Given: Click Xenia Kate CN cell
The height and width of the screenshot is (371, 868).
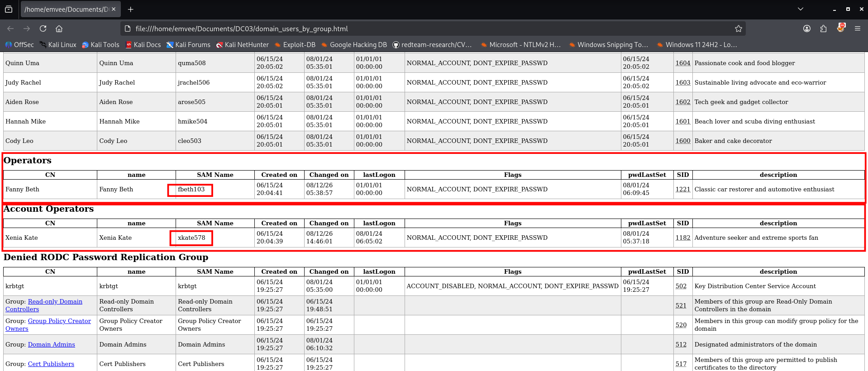Looking at the screenshot, I should 50,238.
